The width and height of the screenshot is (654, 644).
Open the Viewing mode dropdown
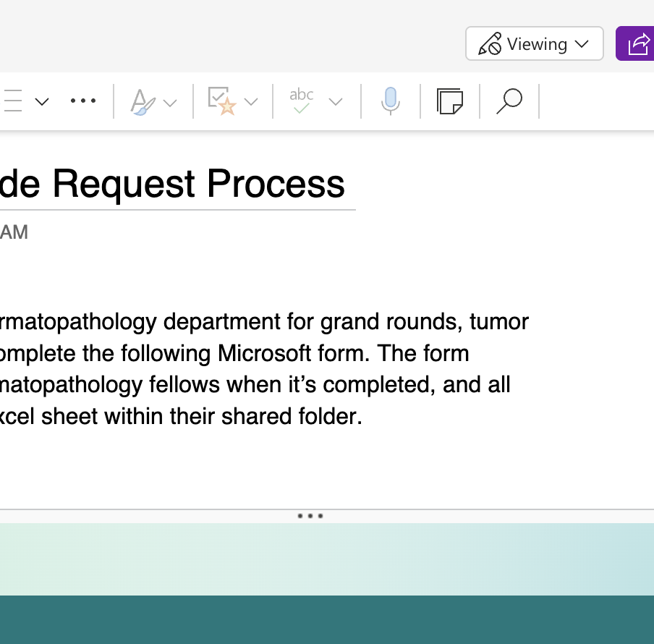[535, 44]
